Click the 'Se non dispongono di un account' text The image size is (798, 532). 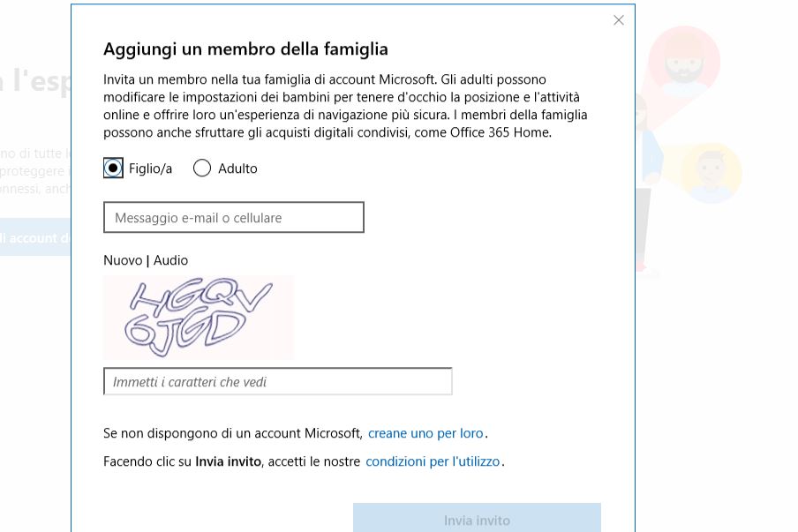tap(232, 433)
